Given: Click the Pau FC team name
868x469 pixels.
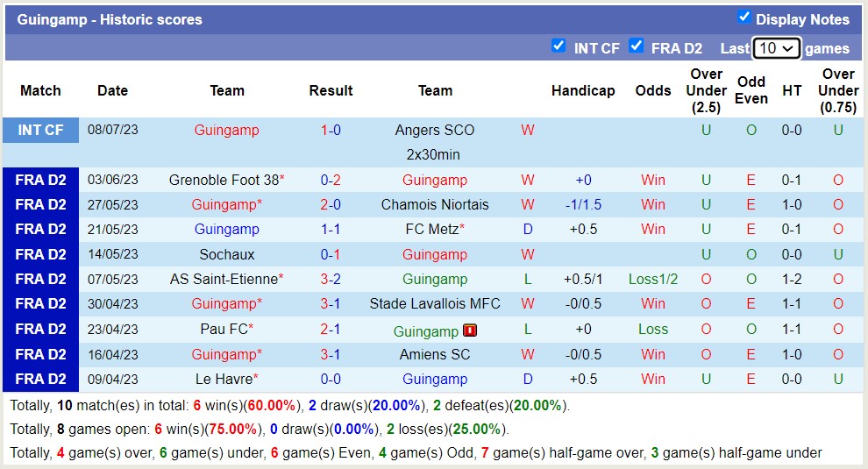Looking at the screenshot, I should (224, 329).
